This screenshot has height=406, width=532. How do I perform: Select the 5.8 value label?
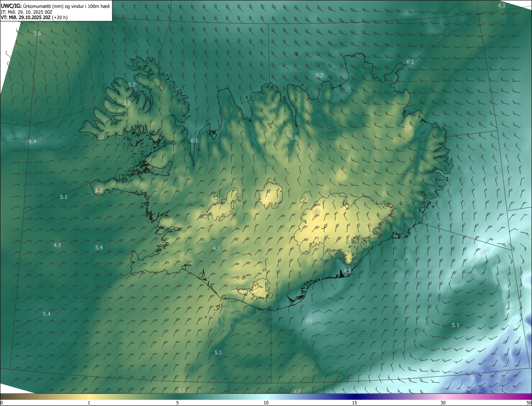[x=294, y=137]
